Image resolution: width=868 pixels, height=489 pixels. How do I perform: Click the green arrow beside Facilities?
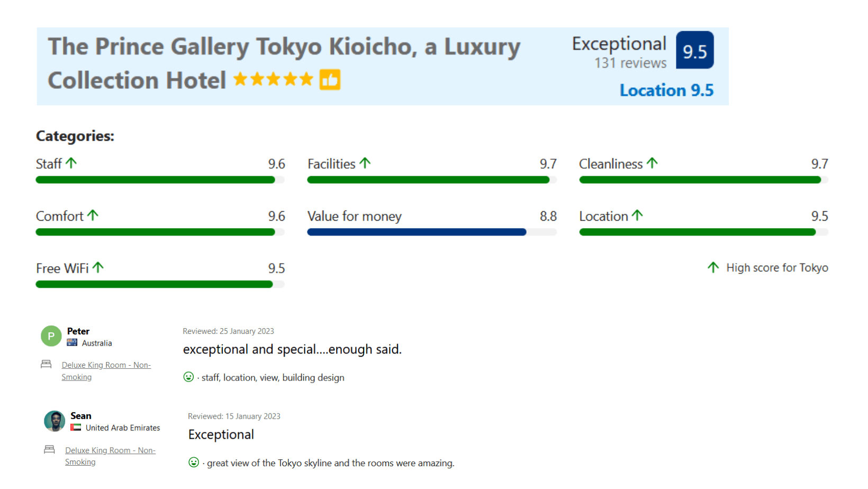[x=365, y=163]
